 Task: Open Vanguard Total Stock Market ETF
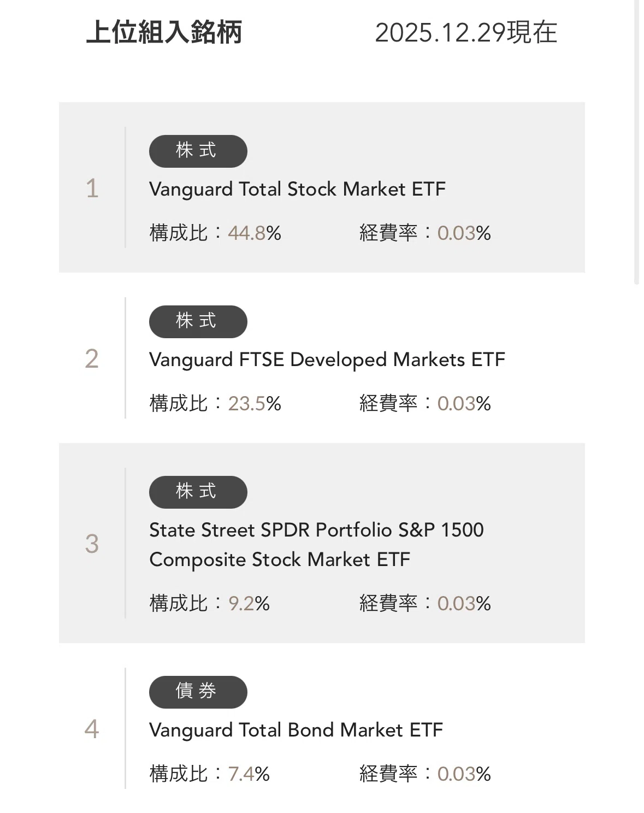click(297, 189)
